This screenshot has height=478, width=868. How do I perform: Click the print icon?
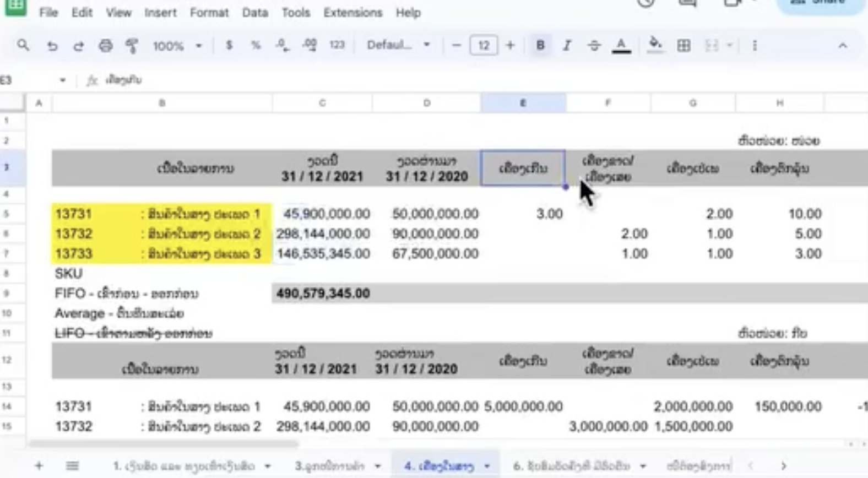[105, 46]
